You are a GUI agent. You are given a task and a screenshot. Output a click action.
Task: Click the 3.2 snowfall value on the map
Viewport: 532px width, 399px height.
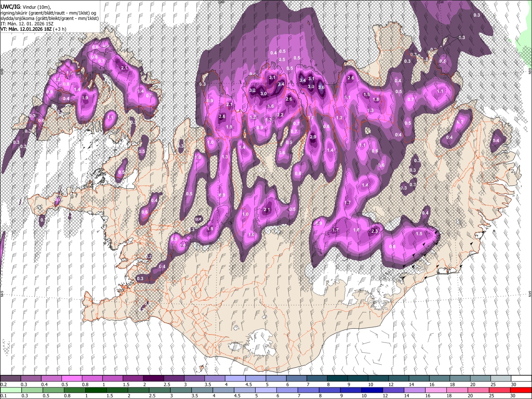[252, 90]
